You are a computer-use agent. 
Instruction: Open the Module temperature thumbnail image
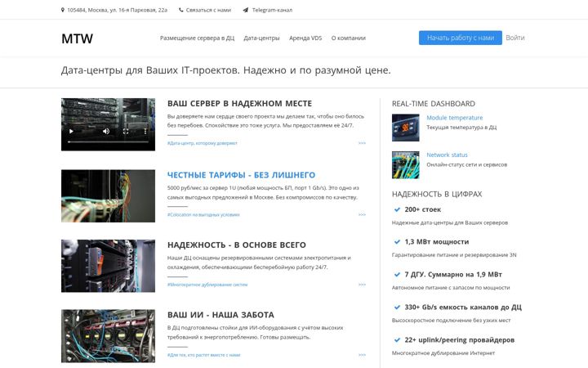pos(405,128)
